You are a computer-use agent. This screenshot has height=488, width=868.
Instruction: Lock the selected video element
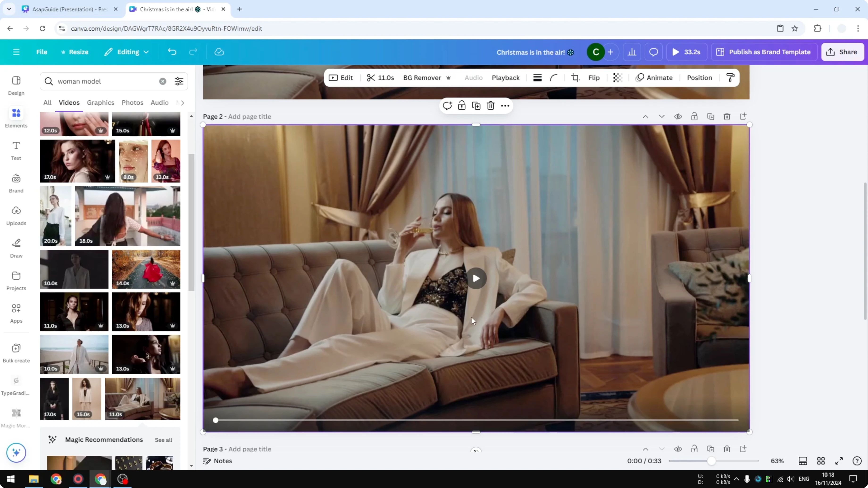click(461, 105)
